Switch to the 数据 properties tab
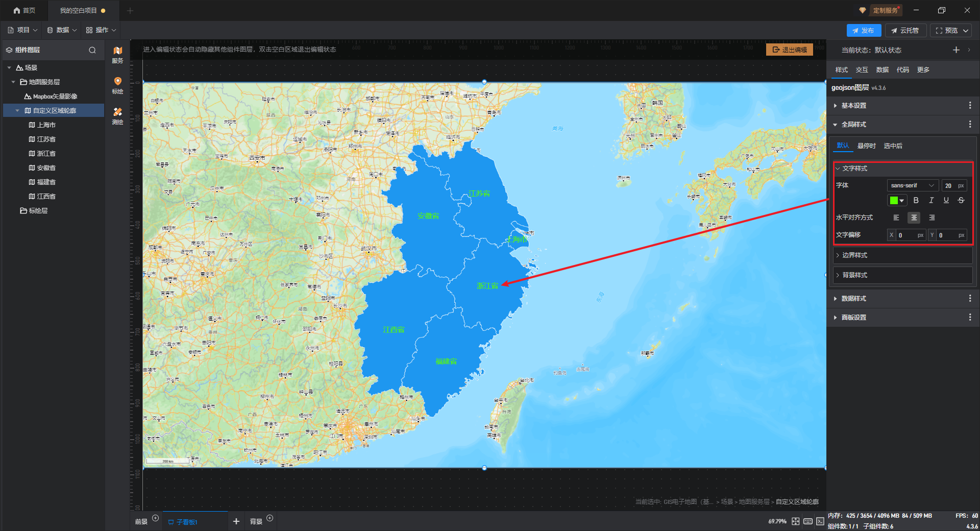 click(x=883, y=70)
